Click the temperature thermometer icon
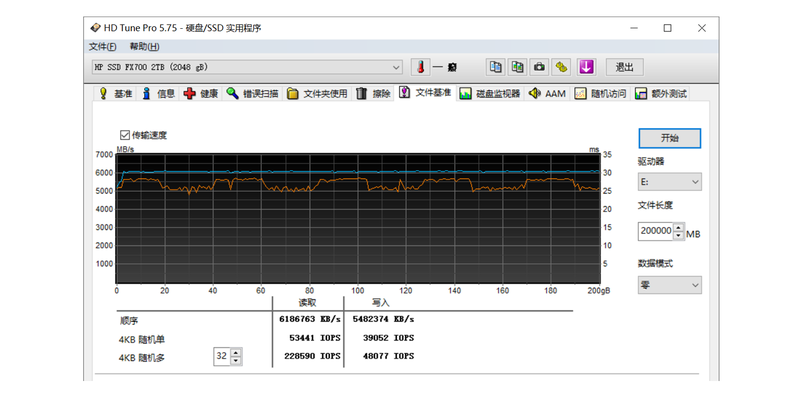The height and width of the screenshot is (397, 800). tap(420, 67)
